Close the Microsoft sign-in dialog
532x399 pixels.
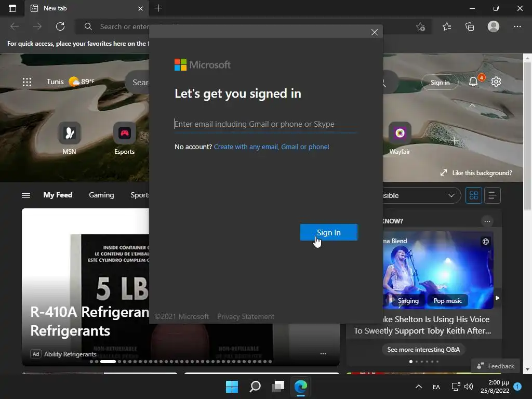[374, 32]
